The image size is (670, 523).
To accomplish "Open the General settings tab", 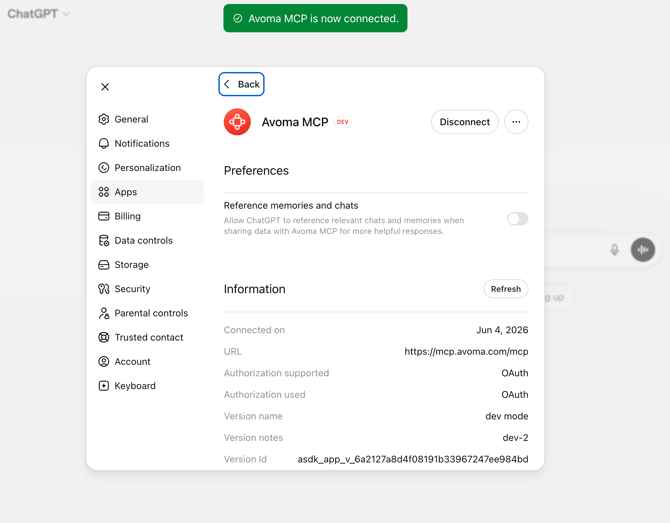I will point(147,119).
